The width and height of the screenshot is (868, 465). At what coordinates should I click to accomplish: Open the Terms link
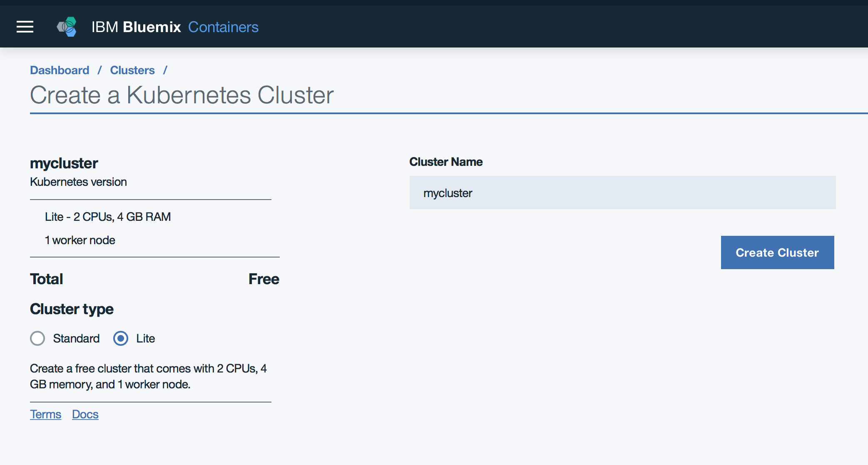[45, 414]
